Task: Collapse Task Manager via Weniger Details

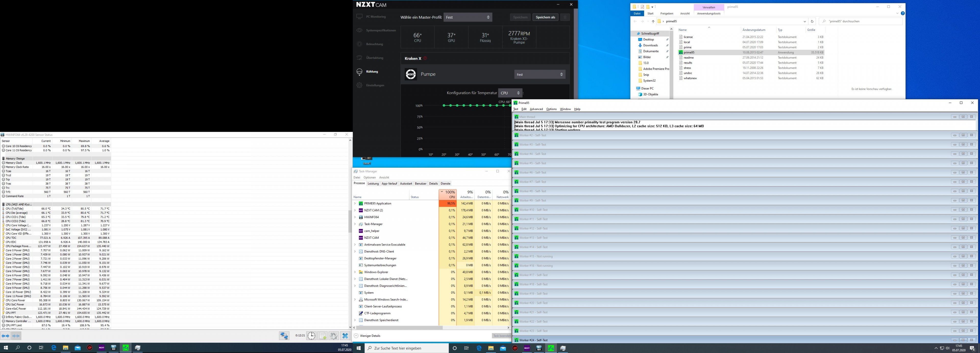Action: click(370, 336)
